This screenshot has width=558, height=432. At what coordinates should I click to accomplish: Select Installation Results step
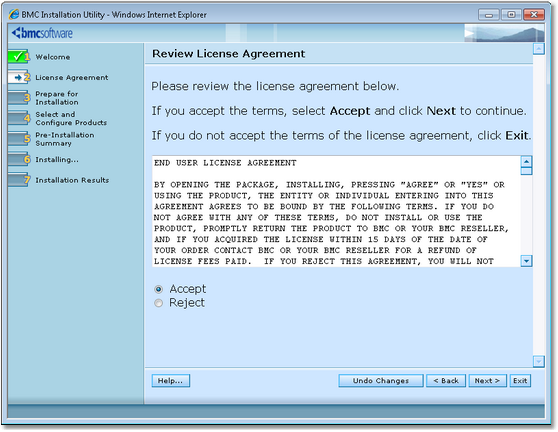[72, 180]
